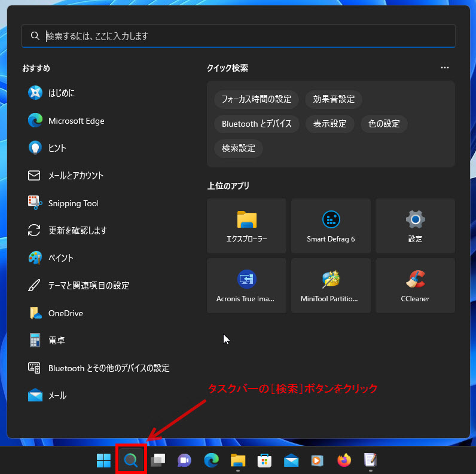
Task: Click the Windows Start button on taskbar
Action: point(103,460)
